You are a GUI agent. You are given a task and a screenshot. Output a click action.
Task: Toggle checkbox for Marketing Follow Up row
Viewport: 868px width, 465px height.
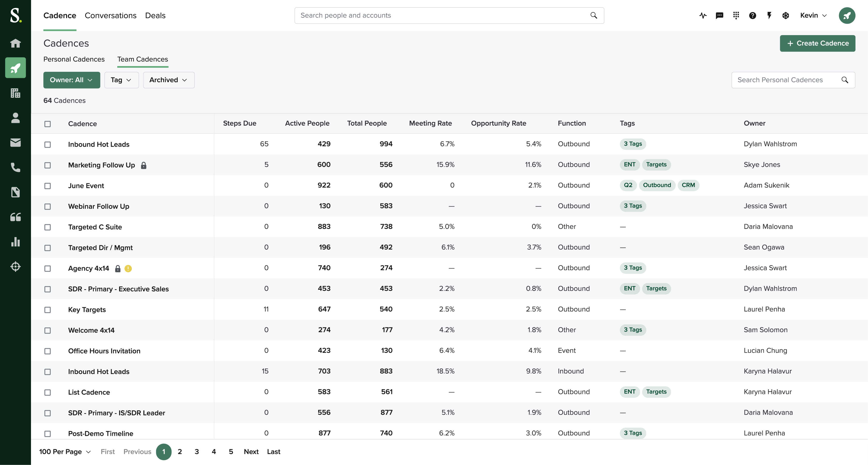[48, 165]
